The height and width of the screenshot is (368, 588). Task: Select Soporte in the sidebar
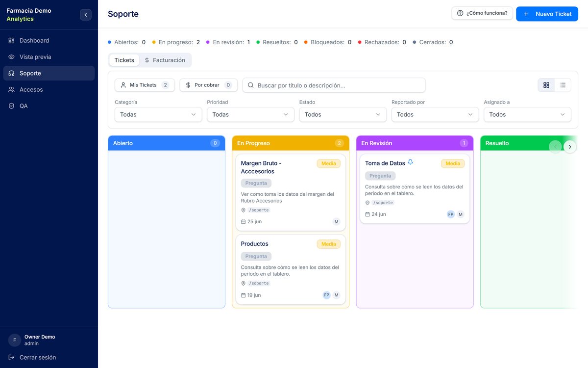click(49, 73)
